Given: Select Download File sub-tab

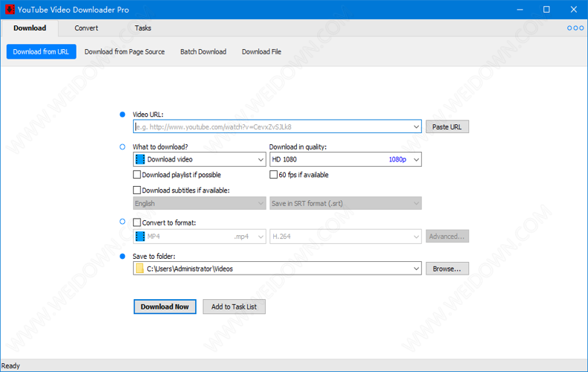Looking at the screenshot, I should (261, 52).
